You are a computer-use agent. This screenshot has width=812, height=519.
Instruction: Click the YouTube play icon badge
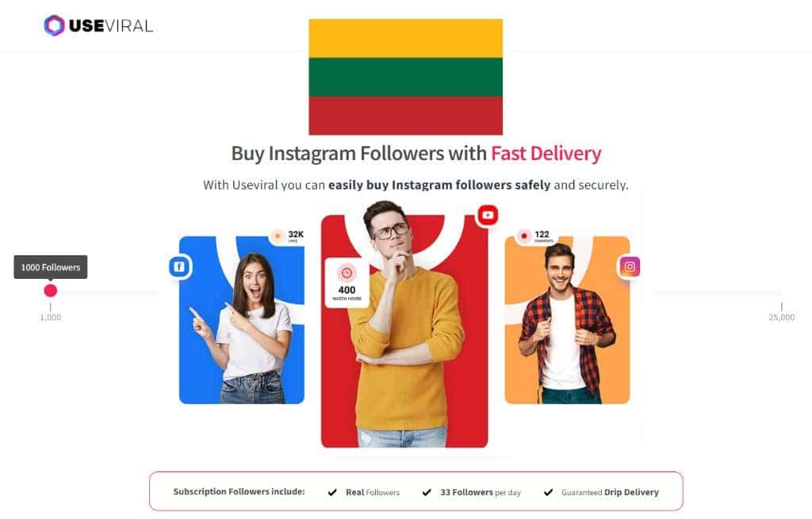(x=488, y=216)
